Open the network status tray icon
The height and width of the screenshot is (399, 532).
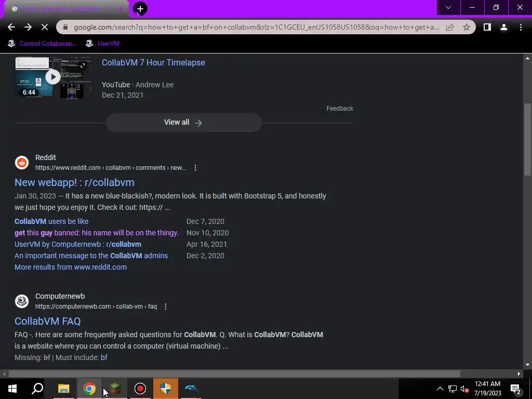click(453, 389)
